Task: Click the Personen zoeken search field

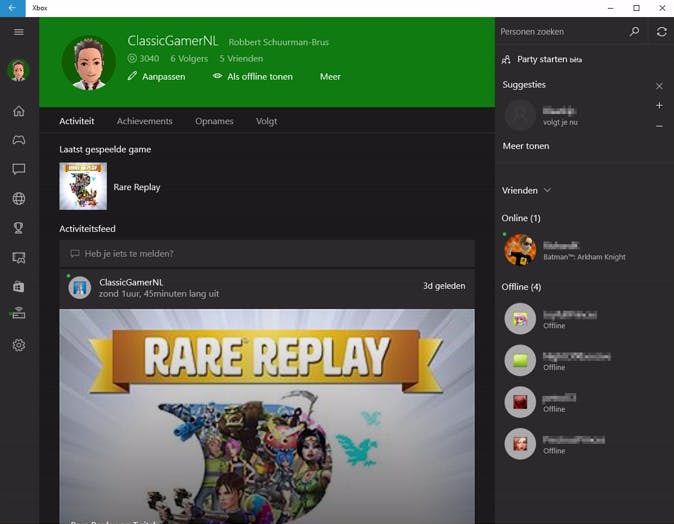Action: pyautogui.click(x=561, y=32)
